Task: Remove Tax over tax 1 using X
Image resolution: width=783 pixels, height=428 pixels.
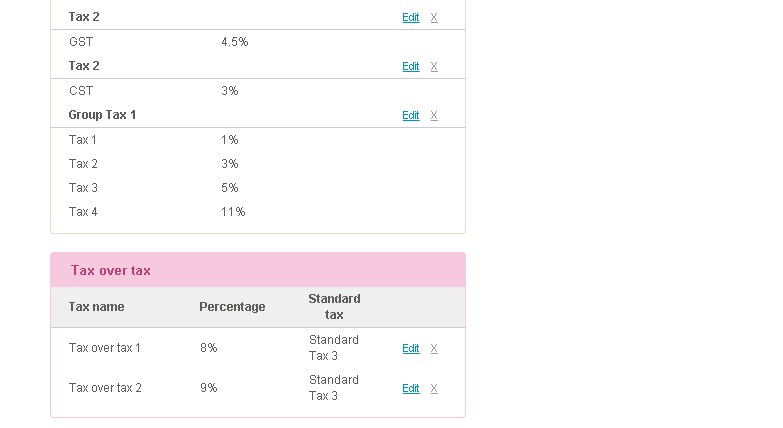Action: tap(434, 349)
